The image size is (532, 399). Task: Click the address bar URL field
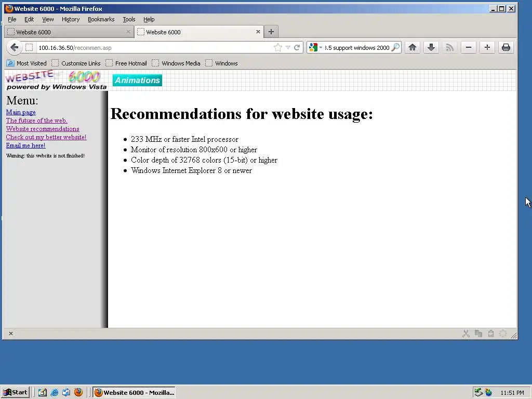click(x=154, y=47)
